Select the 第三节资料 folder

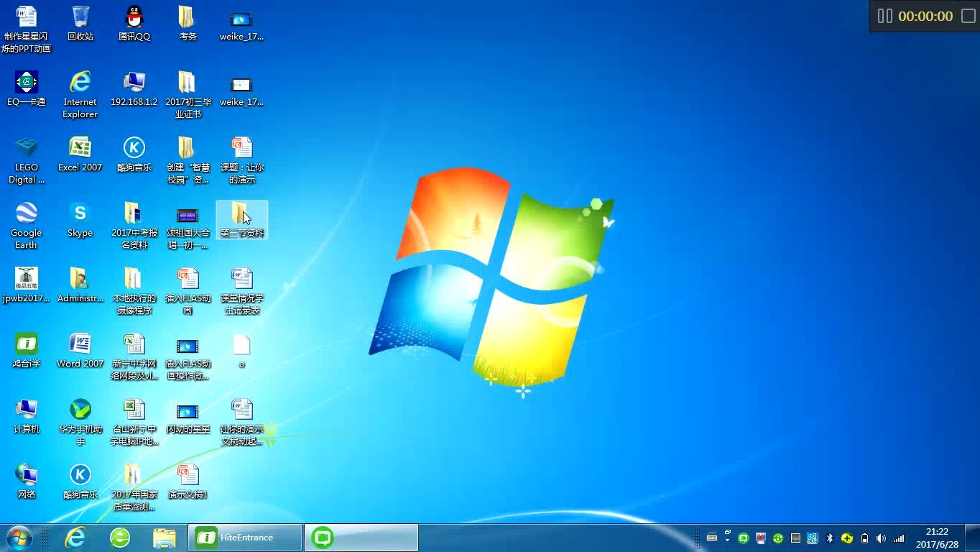[242, 220]
